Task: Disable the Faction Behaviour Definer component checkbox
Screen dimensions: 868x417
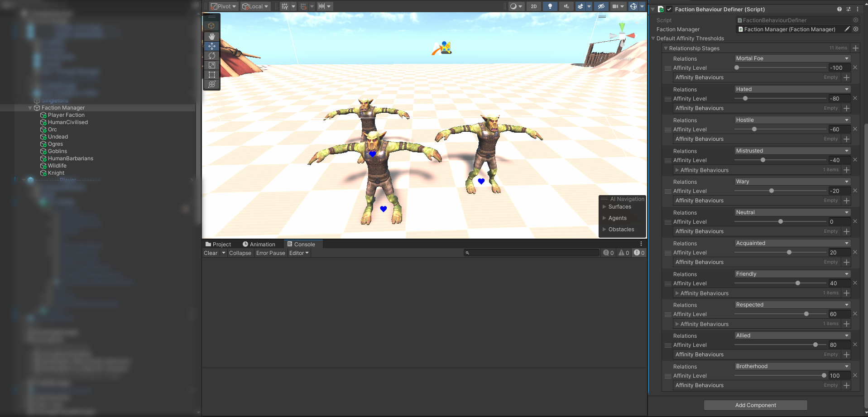Action: tap(669, 9)
